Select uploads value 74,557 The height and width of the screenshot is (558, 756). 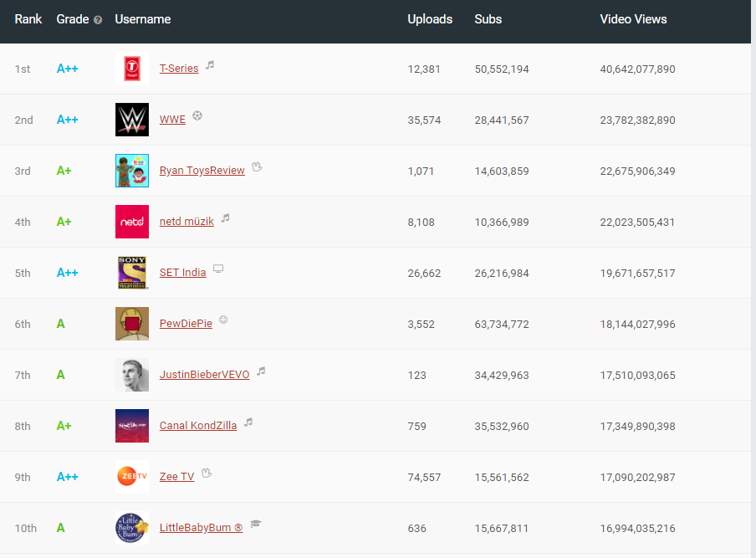424,478
